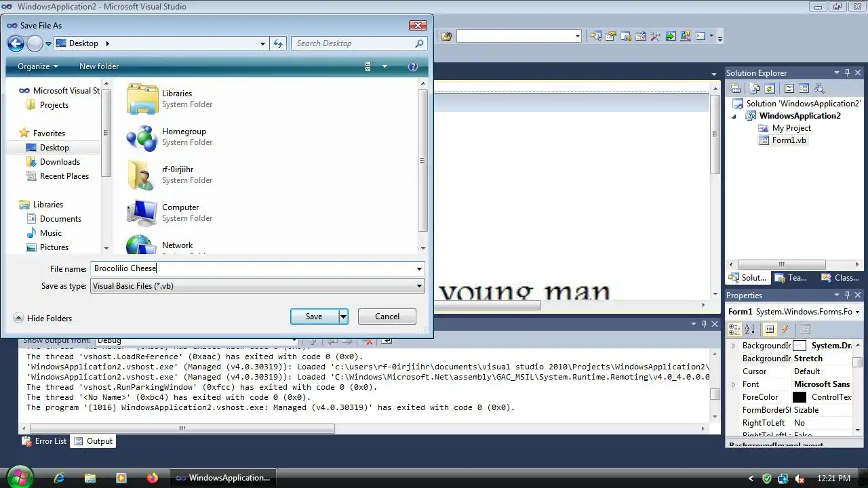Click in the File name text field
This screenshot has width=868, height=488.
252,268
